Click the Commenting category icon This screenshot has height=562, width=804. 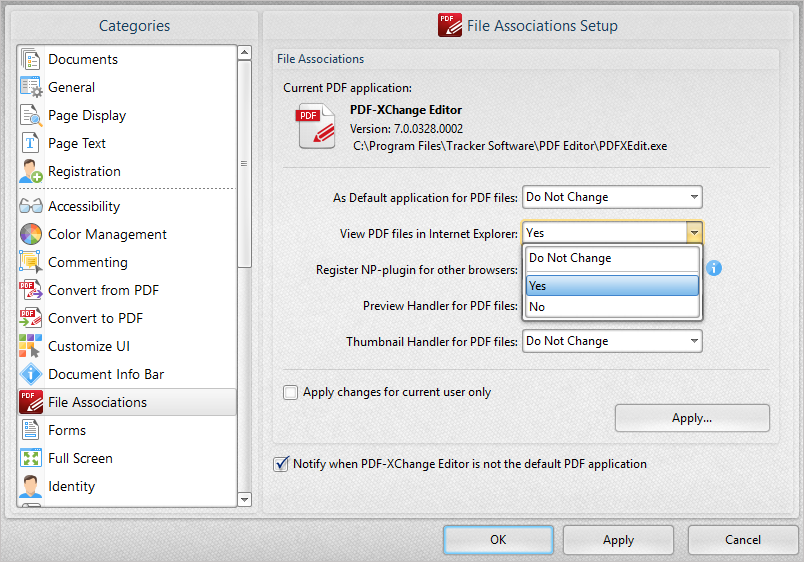[x=31, y=263]
